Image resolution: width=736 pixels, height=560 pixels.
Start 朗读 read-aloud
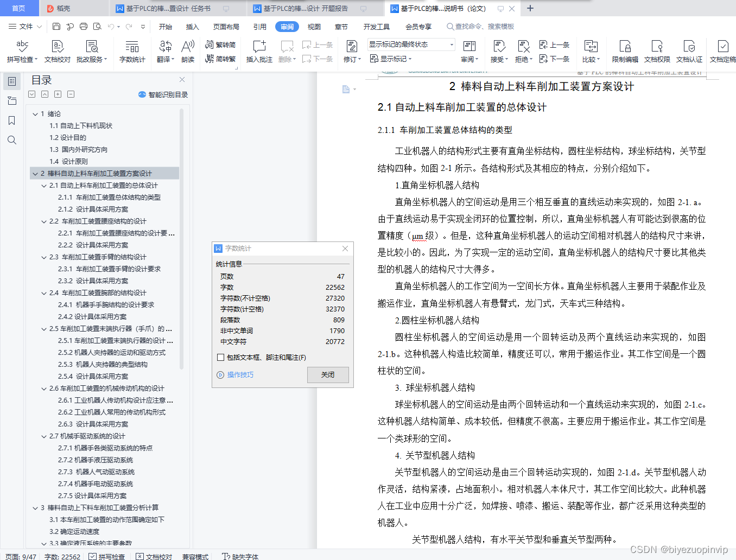188,52
